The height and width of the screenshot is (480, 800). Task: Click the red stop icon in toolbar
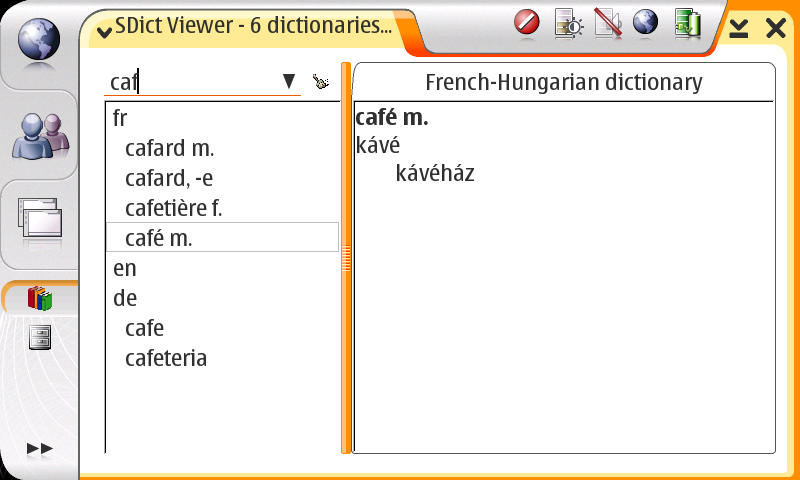[x=527, y=22]
